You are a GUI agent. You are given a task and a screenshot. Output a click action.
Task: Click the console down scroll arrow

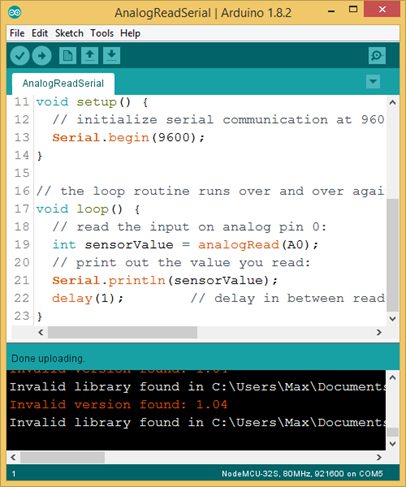[393, 444]
